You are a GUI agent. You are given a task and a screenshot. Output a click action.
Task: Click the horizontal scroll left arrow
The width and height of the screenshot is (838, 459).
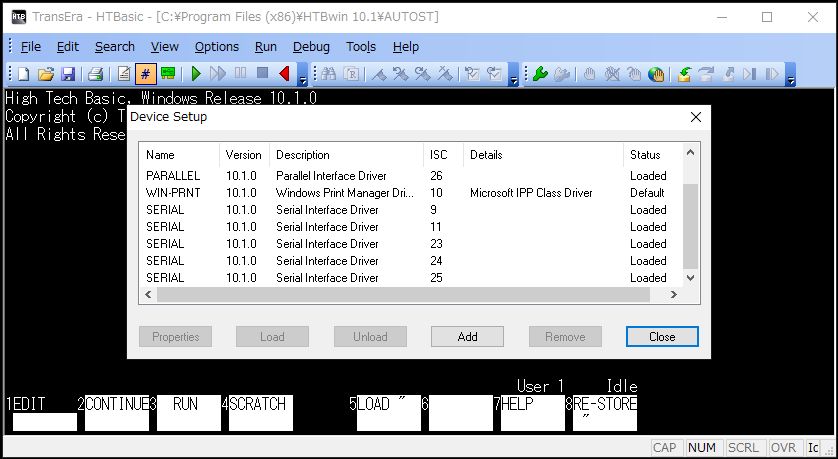click(149, 294)
